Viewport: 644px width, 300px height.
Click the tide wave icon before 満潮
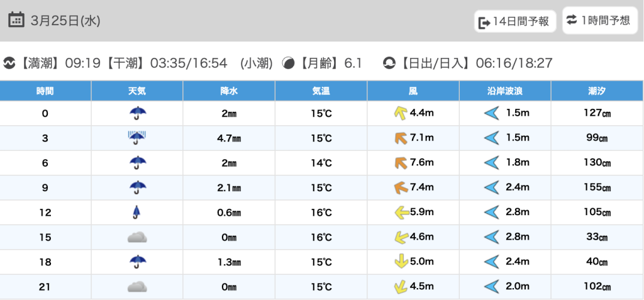pyautogui.click(x=9, y=63)
